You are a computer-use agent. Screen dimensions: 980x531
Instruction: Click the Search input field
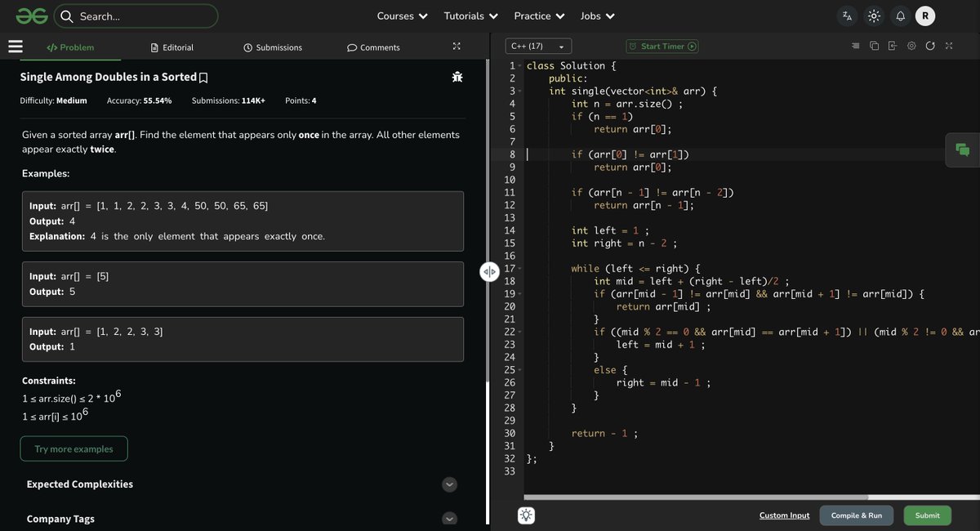pos(136,16)
